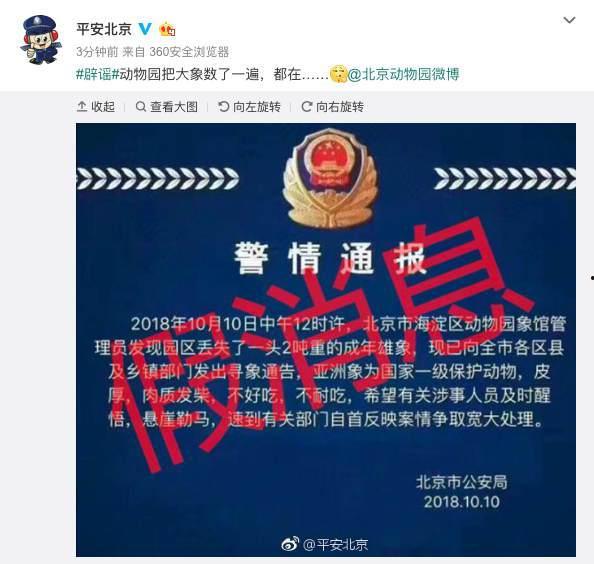
Task: Open the 平安北京 account name
Action: 104,29
